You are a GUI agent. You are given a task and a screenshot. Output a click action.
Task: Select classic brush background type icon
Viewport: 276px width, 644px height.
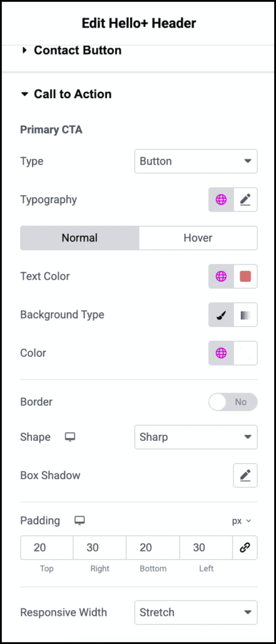point(221,315)
